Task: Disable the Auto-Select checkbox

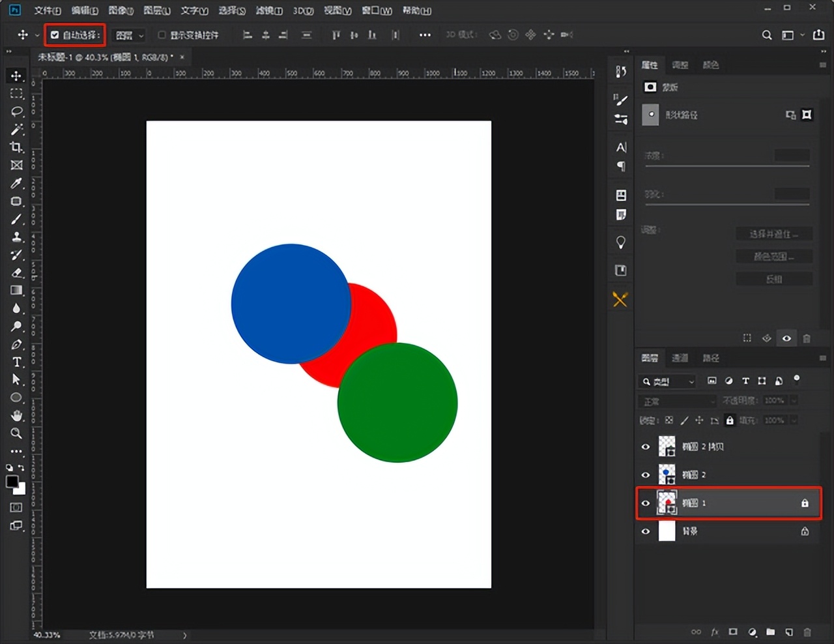Action: tap(55, 35)
